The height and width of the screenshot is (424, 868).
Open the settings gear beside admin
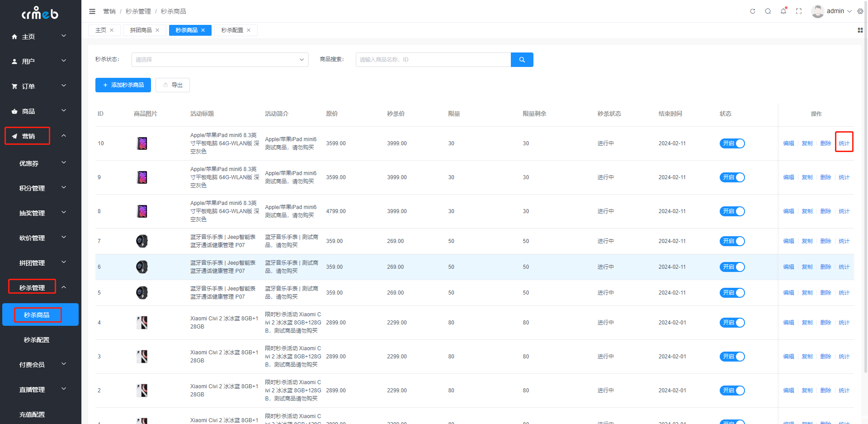(860, 11)
